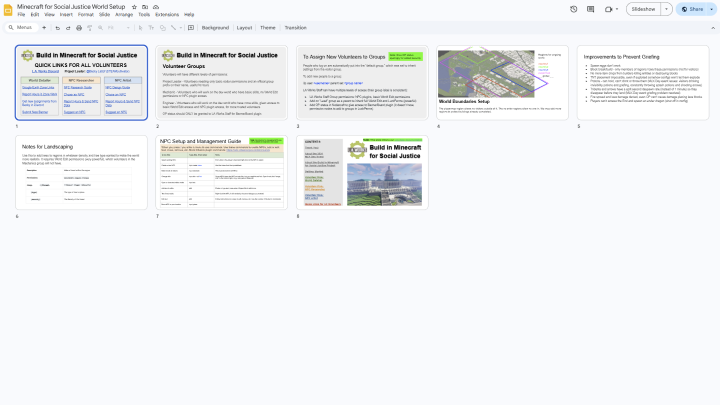
Task: Add a new slide with plus icon
Action: click(44, 28)
